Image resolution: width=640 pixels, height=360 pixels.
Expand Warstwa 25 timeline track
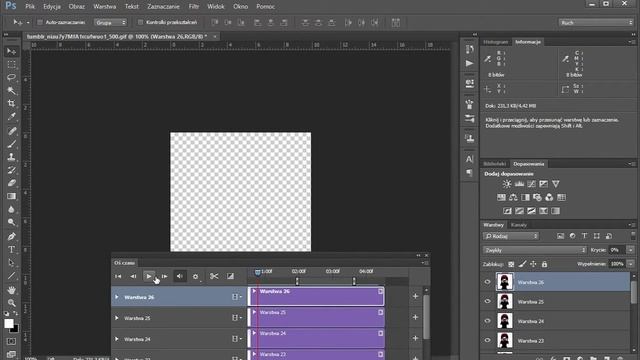pyautogui.click(x=117, y=318)
